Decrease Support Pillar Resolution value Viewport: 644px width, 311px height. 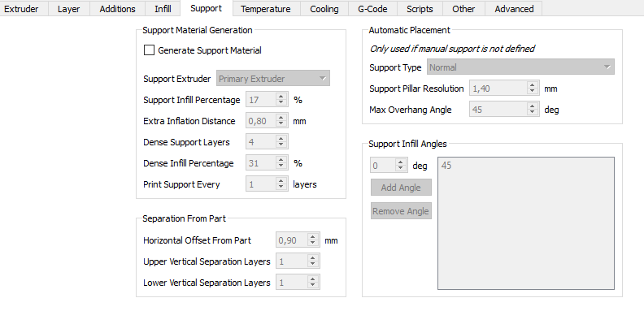coord(533,91)
